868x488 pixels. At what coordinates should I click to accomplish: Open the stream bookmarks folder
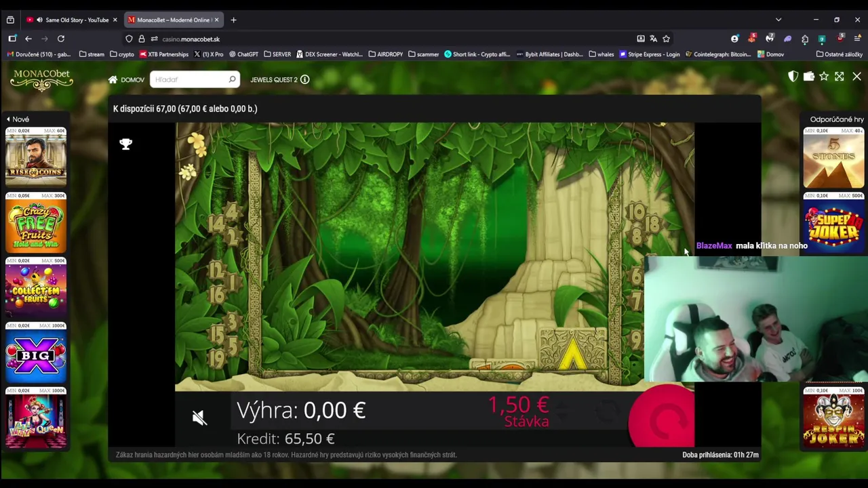(x=92, y=54)
